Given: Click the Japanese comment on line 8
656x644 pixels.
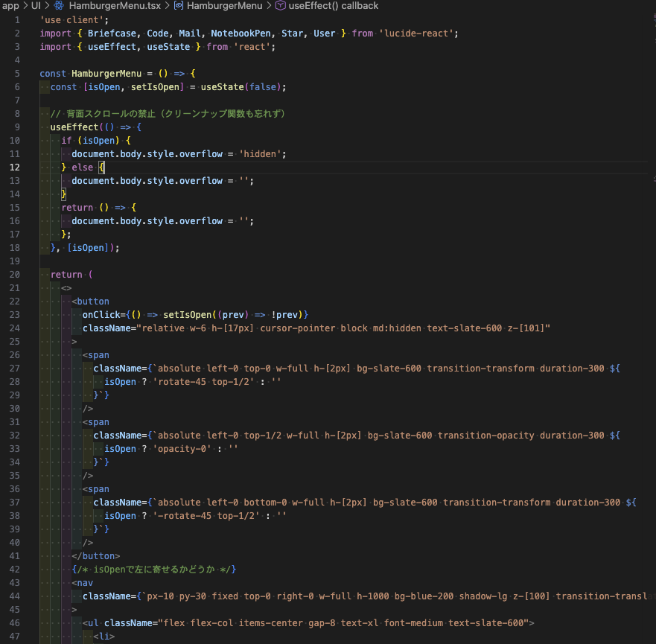Looking at the screenshot, I should point(168,113).
